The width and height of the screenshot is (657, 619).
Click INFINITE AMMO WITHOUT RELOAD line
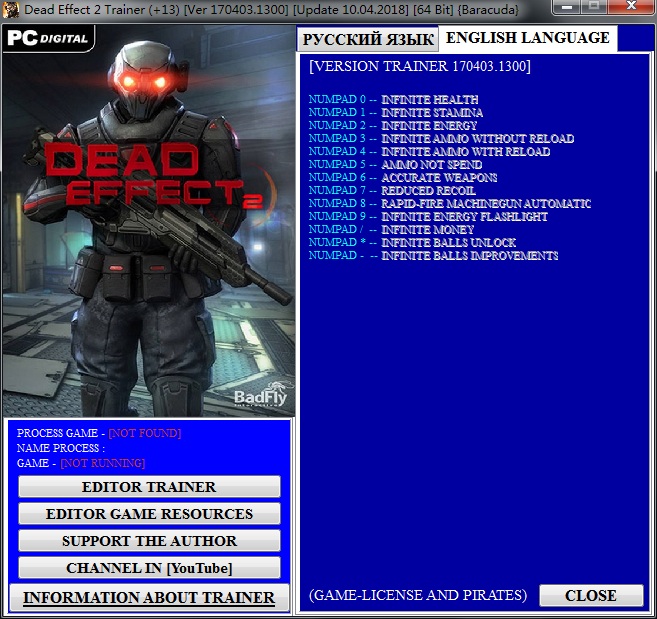pos(441,138)
